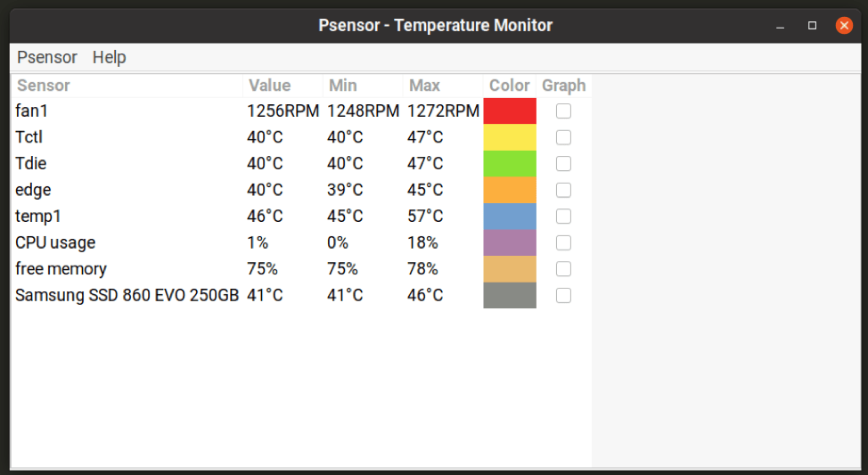
Task: Enable graph for CPU usage
Action: pyautogui.click(x=563, y=242)
